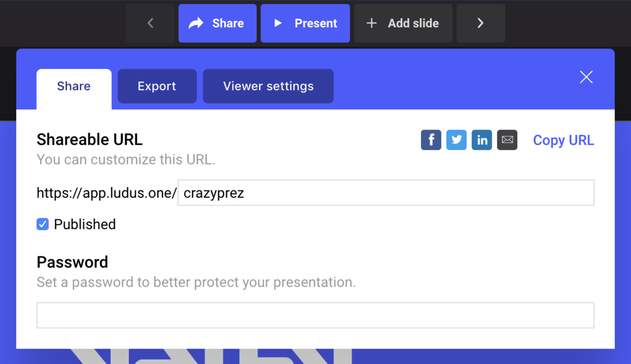Close the share dialog with X

coord(586,77)
